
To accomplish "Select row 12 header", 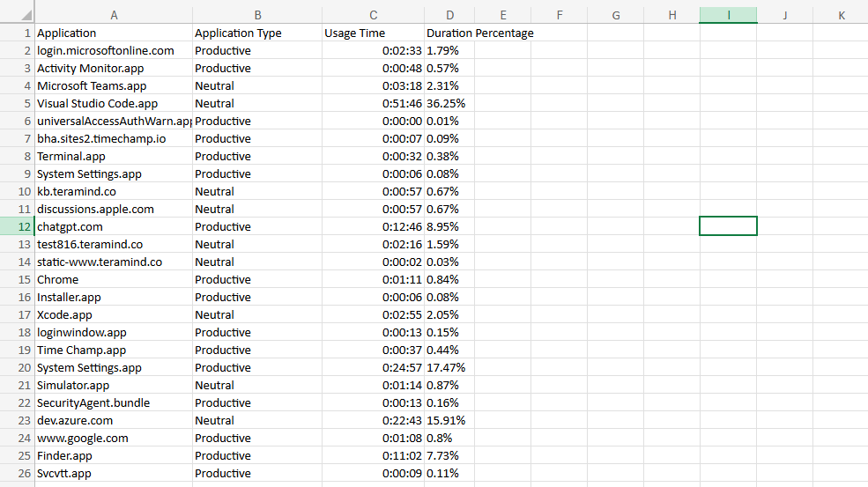I will [x=17, y=226].
